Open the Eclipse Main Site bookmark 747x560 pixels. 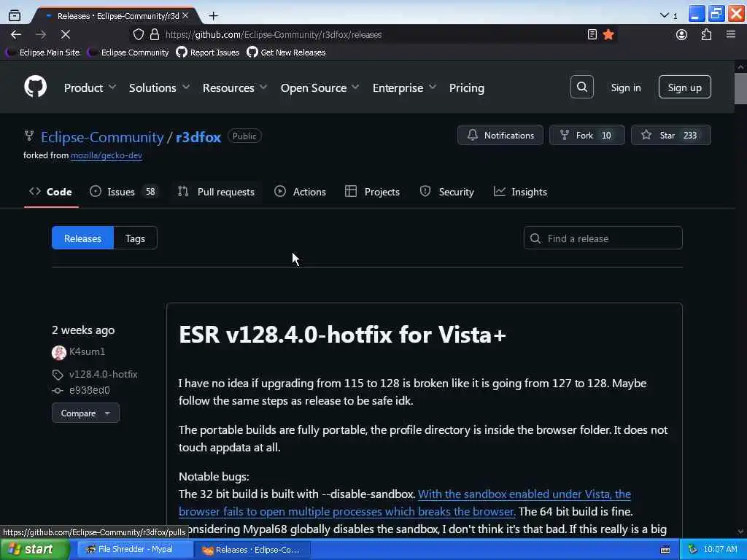[x=43, y=52]
